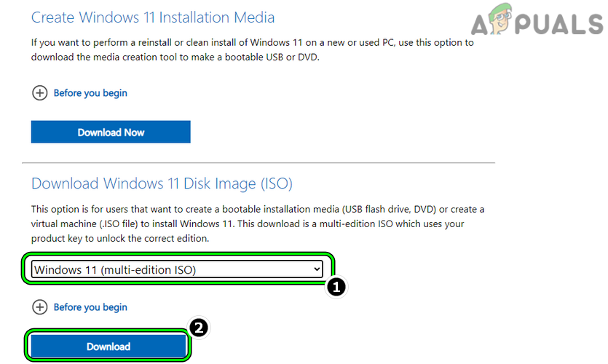Click the horizontal divider between sections
Screen dimensions: 608x364
point(258,162)
